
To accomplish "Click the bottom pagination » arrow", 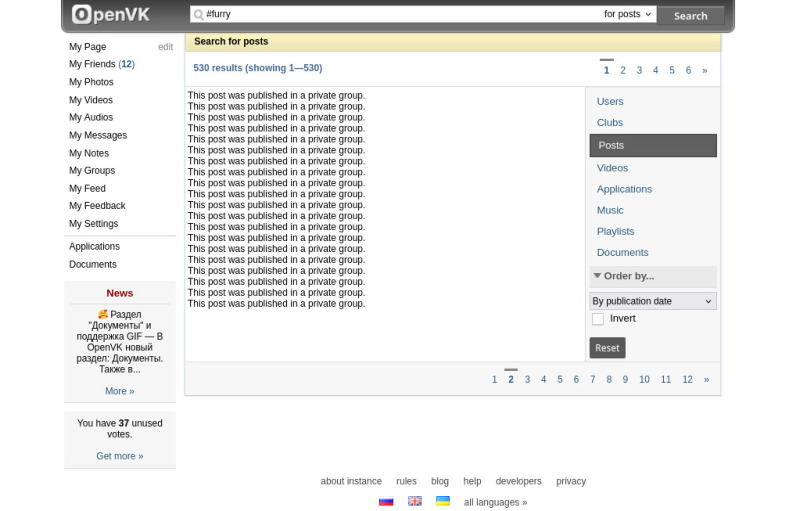I will coord(706,380).
